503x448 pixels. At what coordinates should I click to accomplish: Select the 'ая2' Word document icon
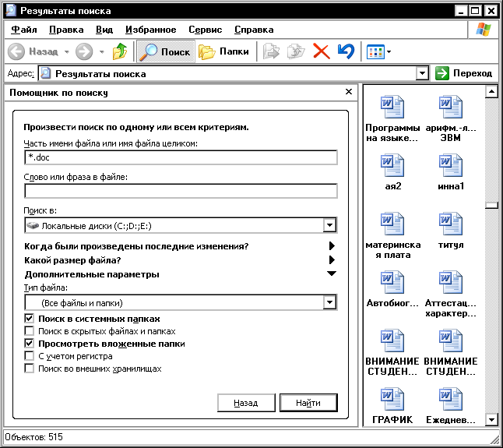coord(392,165)
